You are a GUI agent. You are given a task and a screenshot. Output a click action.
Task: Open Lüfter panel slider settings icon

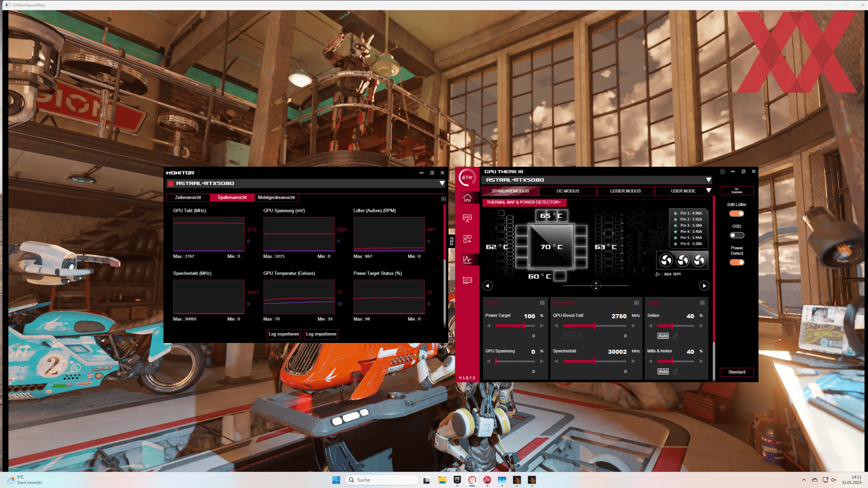tap(702, 303)
